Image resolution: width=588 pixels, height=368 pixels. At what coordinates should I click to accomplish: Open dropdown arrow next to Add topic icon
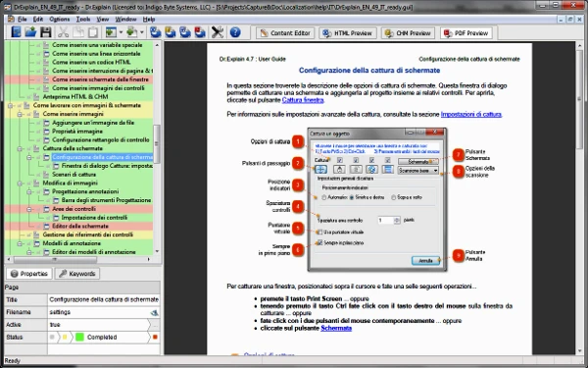[x=141, y=32]
